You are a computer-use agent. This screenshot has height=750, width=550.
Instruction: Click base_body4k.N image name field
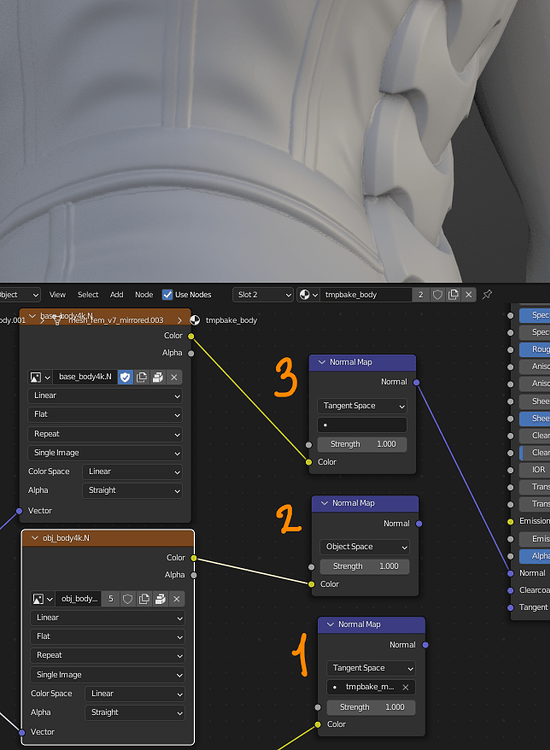pyautogui.click(x=85, y=377)
